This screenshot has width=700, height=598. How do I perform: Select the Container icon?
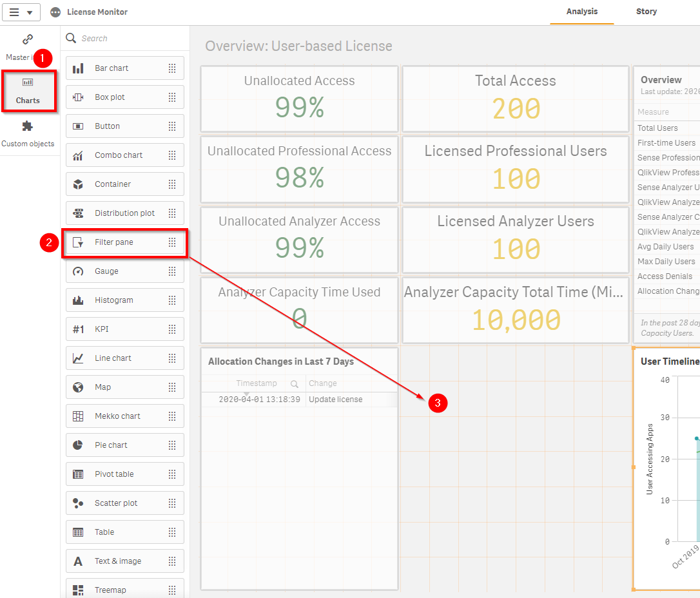(x=78, y=184)
